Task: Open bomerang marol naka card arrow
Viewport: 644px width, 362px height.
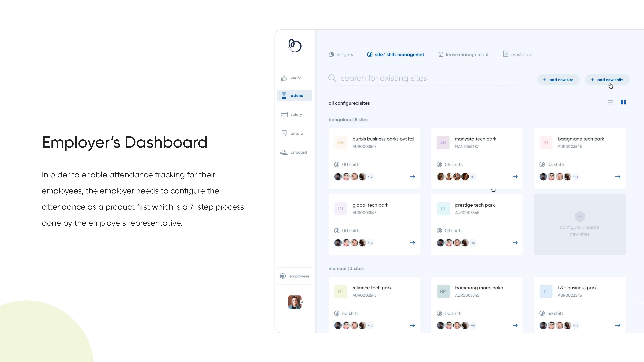Action: pyautogui.click(x=515, y=325)
